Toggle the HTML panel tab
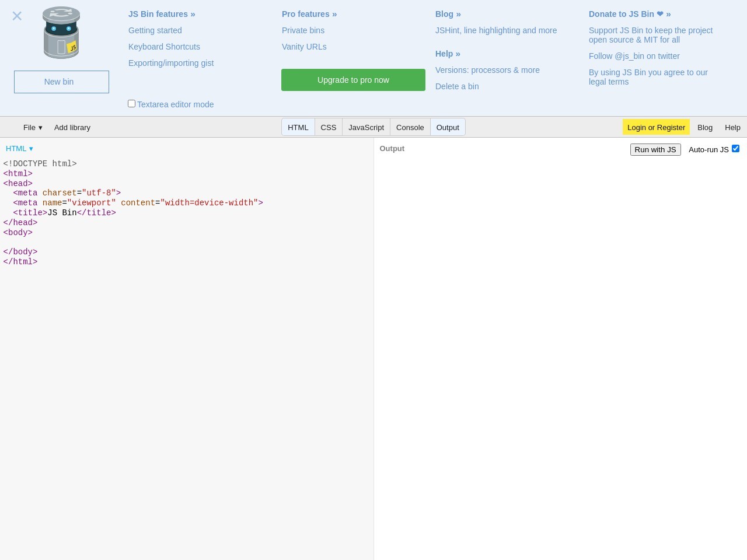 click(298, 127)
